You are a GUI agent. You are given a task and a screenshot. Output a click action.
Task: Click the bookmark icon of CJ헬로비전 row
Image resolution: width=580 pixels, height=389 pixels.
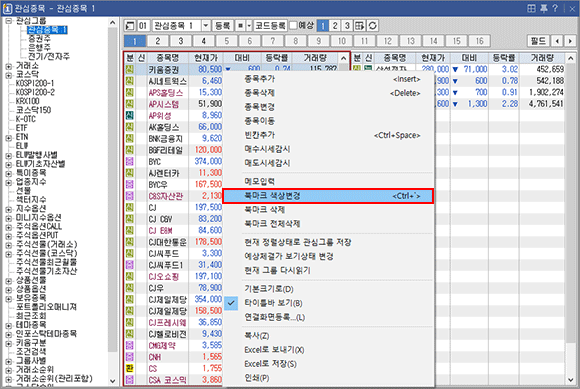129,334
